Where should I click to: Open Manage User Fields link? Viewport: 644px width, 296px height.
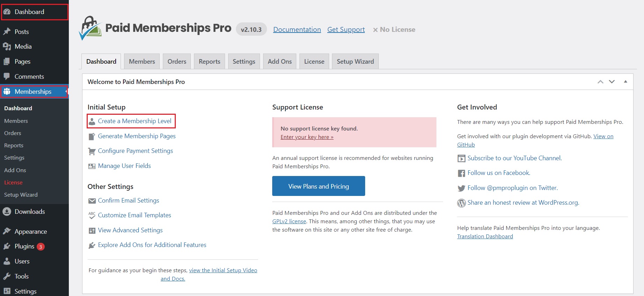124,165
